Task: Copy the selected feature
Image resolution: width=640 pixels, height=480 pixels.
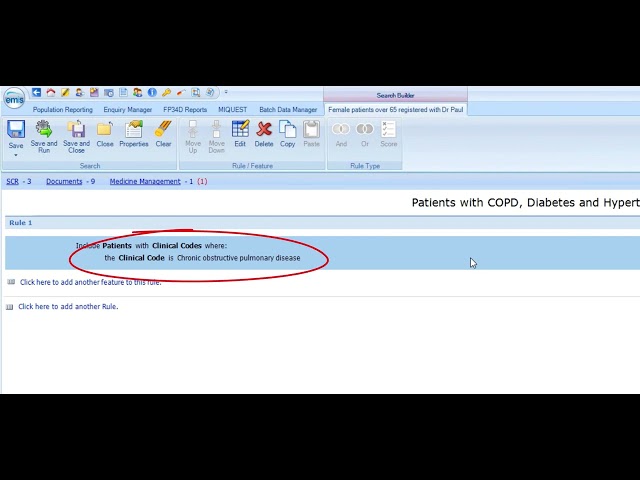Action: coord(287,134)
